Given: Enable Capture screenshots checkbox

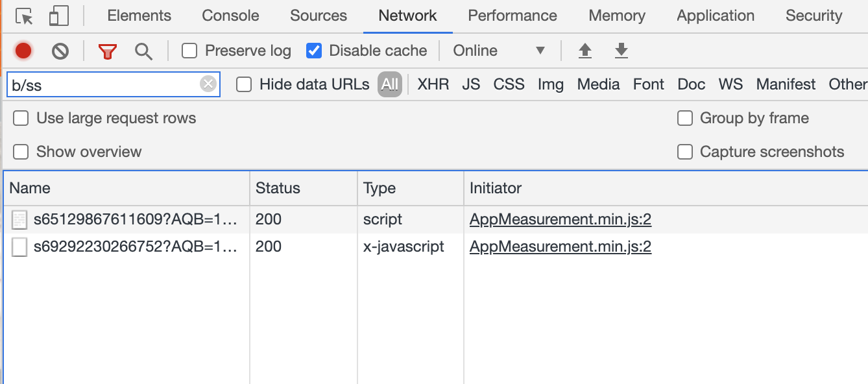Looking at the screenshot, I should (x=685, y=152).
